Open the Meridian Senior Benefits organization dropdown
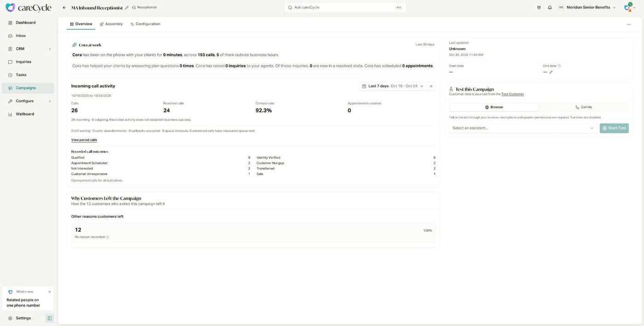644x326 pixels. pos(587,7)
